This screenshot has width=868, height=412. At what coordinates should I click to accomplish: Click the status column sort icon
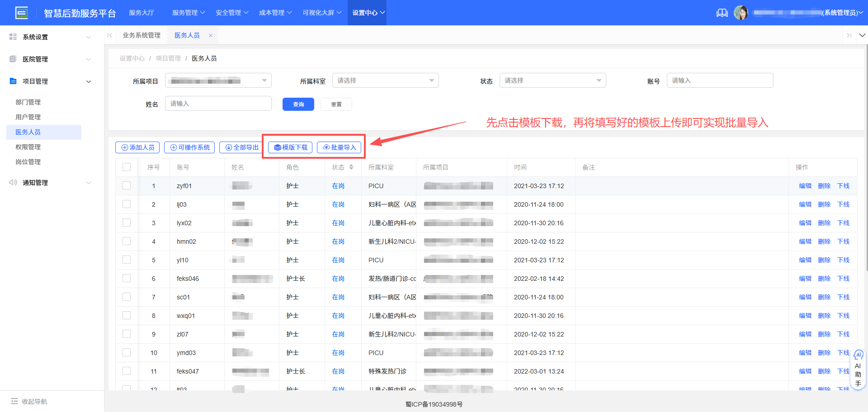coord(351,167)
